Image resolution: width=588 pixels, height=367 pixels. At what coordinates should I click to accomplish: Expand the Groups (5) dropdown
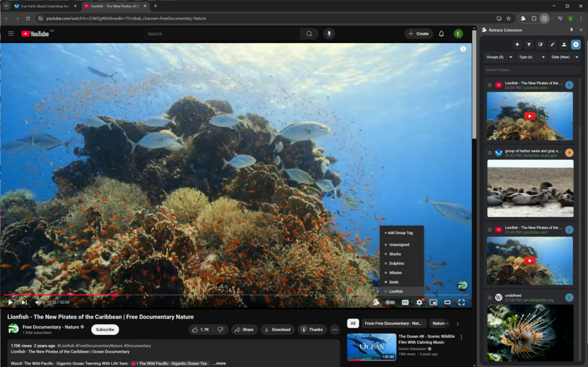[498, 57]
